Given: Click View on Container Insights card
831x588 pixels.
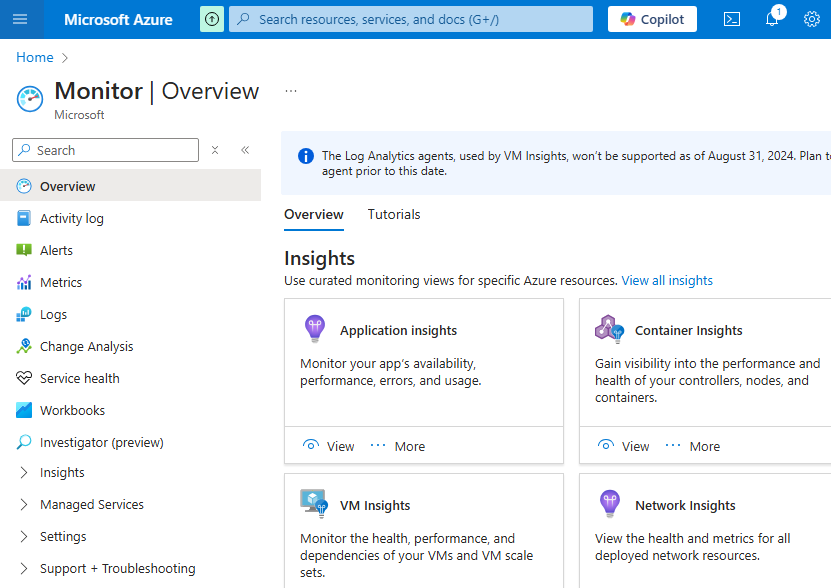Looking at the screenshot, I should coord(623,446).
